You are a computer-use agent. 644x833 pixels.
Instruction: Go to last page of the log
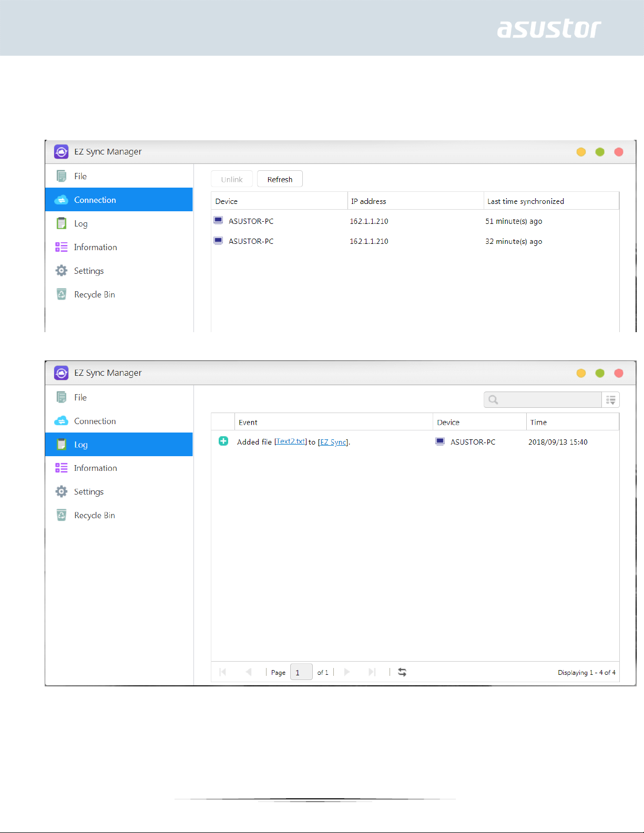pos(372,672)
